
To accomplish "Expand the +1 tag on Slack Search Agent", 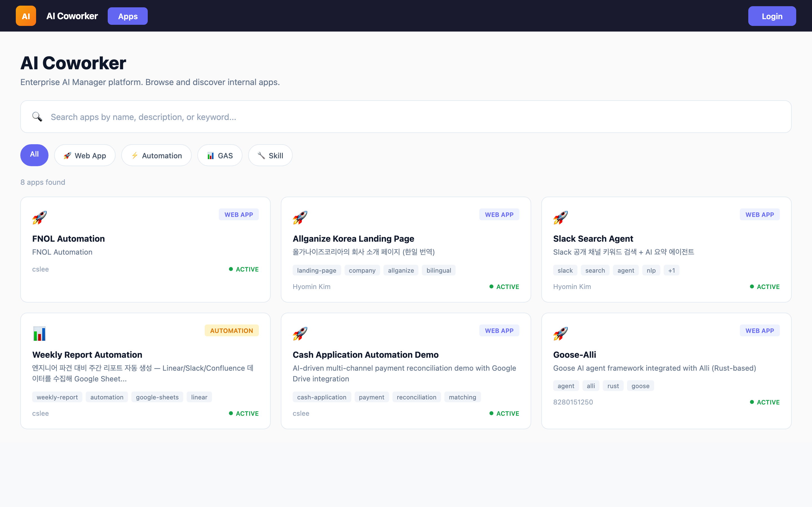I will click(x=672, y=270).
